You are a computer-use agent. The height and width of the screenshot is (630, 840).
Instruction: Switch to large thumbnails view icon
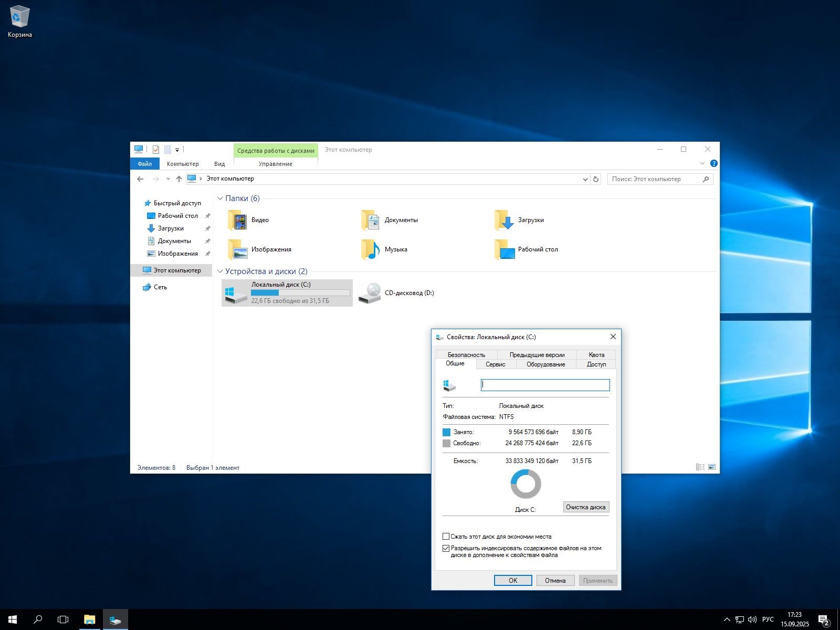pos(712,467)
